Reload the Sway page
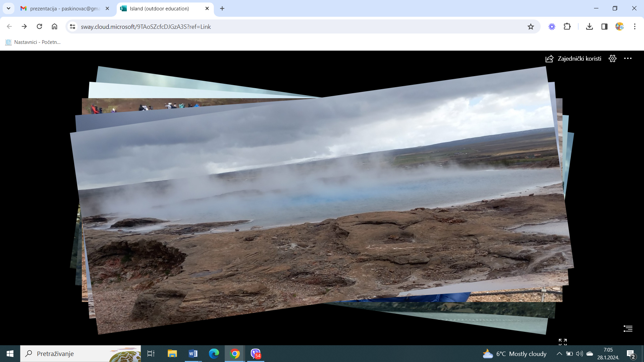The width and height of the screenshot is (644, 362). pyautogui.click(x=39, y=26)
